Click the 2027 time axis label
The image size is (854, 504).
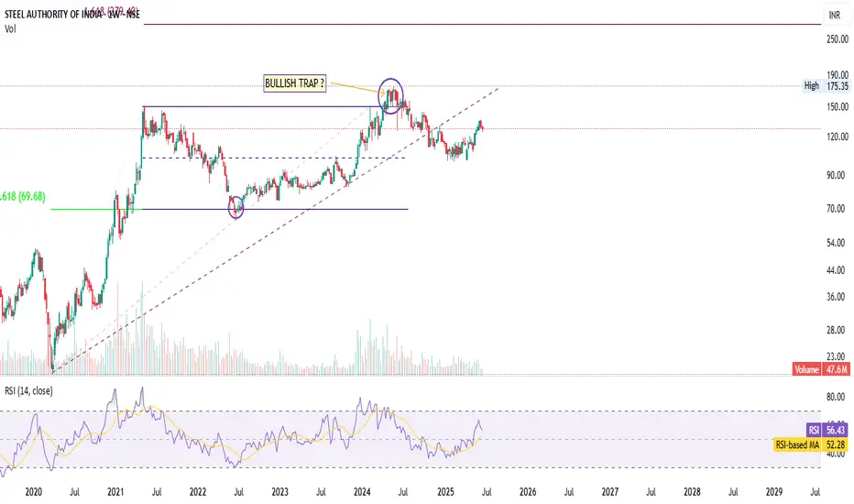tap(610, 492)
